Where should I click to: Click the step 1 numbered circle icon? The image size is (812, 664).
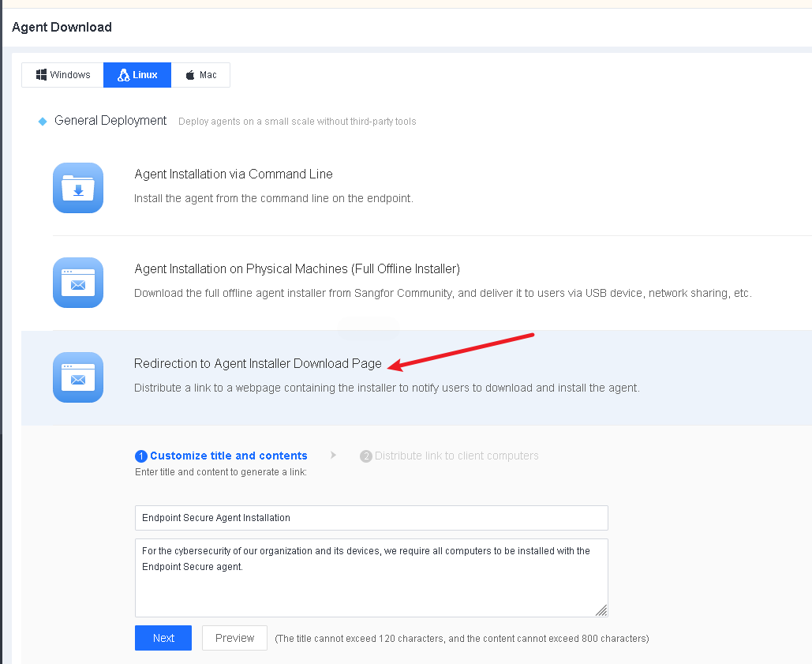coord(141,456)
